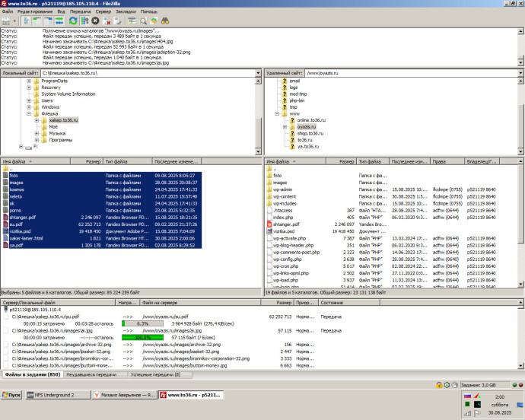Viewport: 525px width, 420px height.
Task: Open the local site path dropdown
Action: coord(258,73)
